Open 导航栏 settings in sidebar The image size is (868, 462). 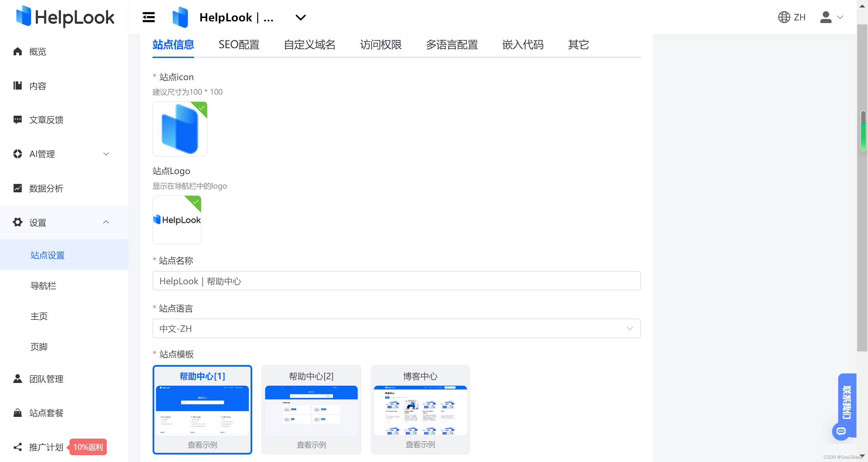(x=43, y=286)
